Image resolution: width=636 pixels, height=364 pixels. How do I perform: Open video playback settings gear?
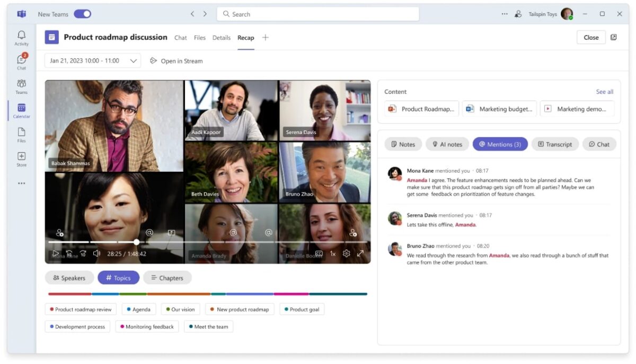(346, 253)
